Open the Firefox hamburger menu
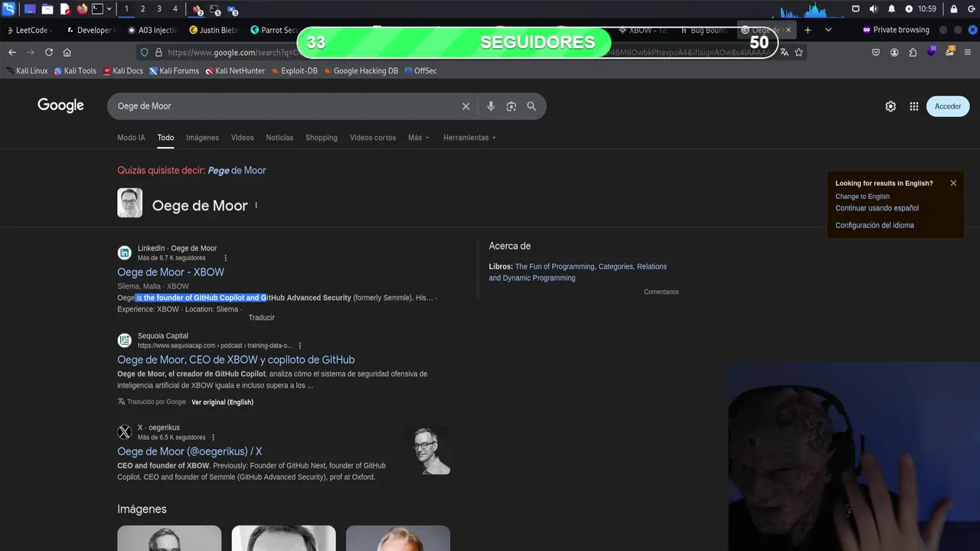Viewport: 980px width, 551px height. click(x=968, y=53)
